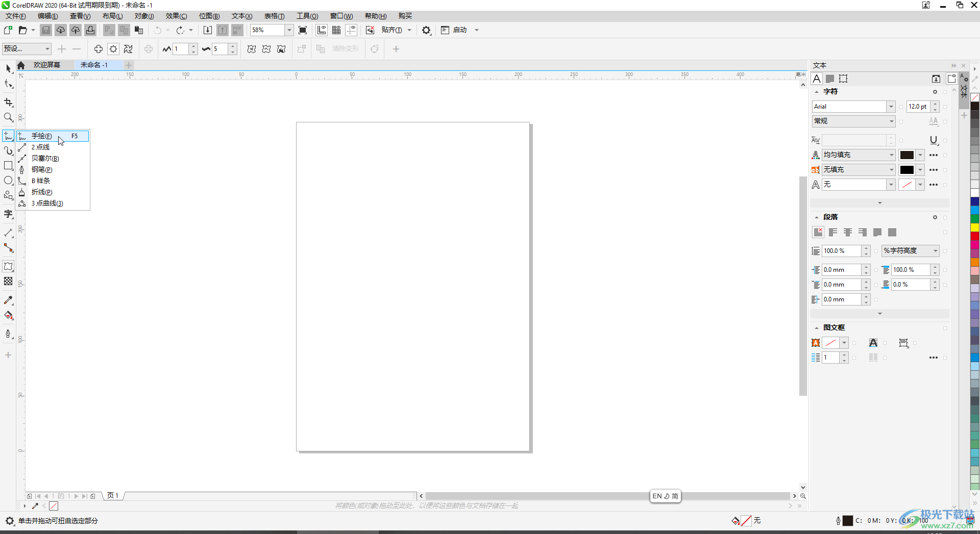Open the zoom level 58% dropdown
This screenshot has height=534, width=980.
pos(289,30)
